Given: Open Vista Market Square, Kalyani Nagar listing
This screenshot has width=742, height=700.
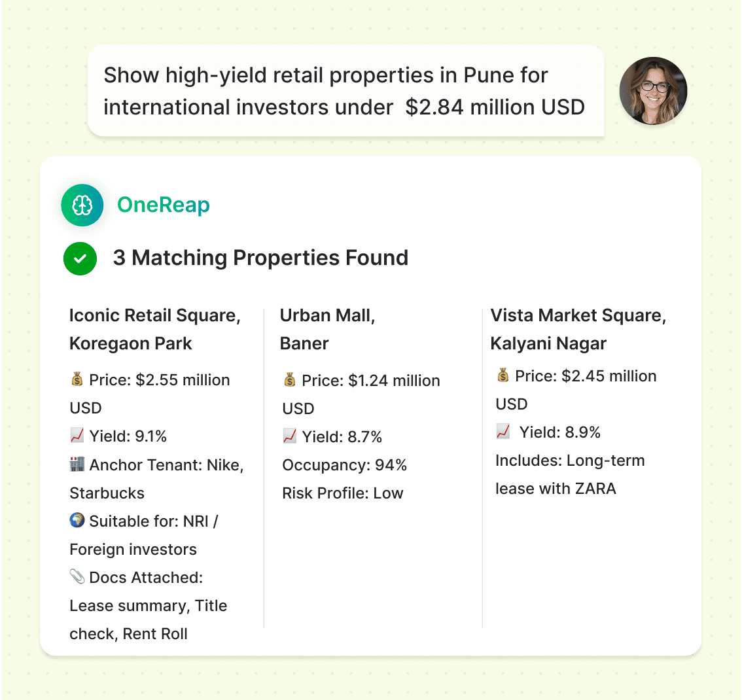Looking at the screenshot, I should [578, 329].
